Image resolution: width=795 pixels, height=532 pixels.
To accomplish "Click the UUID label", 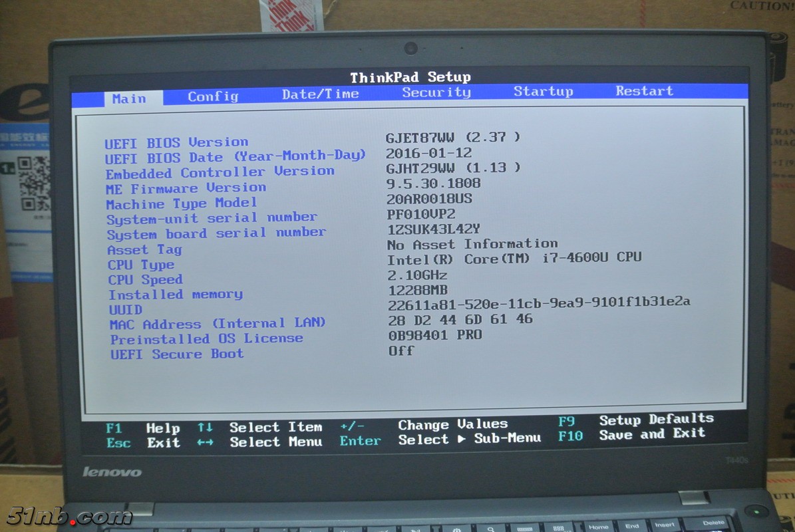I will (126, 310).
